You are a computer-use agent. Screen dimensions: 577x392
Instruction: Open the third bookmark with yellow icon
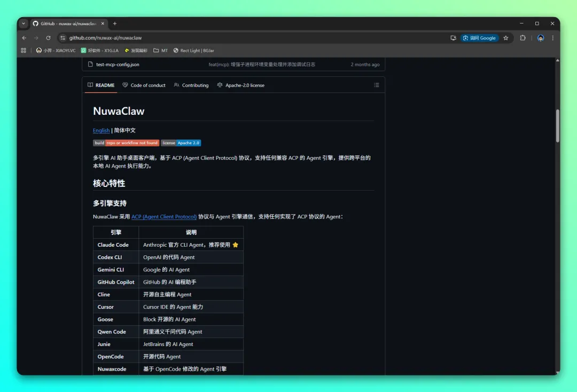pyautogui.click(x=136, y=50)
